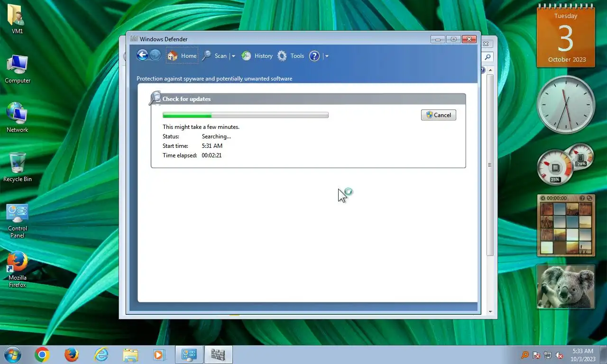
Task: Go back with the Defender back arrow
Action: click(142, 55)
